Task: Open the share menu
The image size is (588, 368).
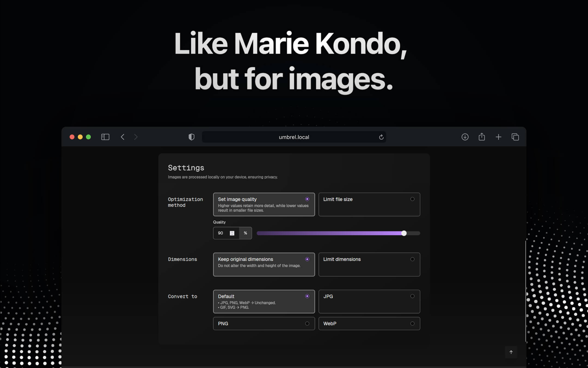Action: click(x=482, y=137)
